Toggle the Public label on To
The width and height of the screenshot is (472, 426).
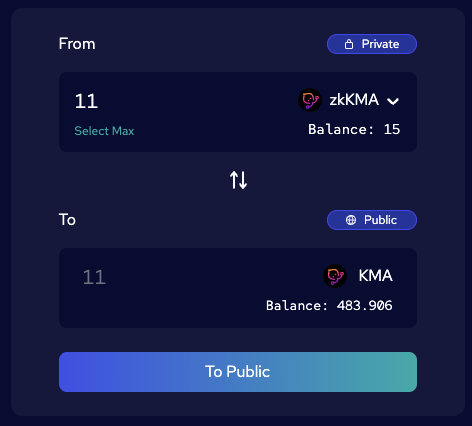tap(372, 220)
